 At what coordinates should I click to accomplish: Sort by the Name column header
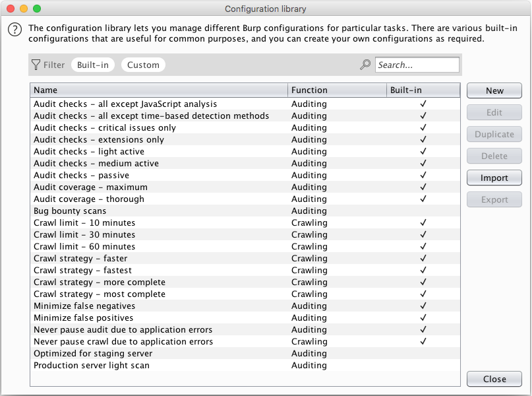point(159,90)
